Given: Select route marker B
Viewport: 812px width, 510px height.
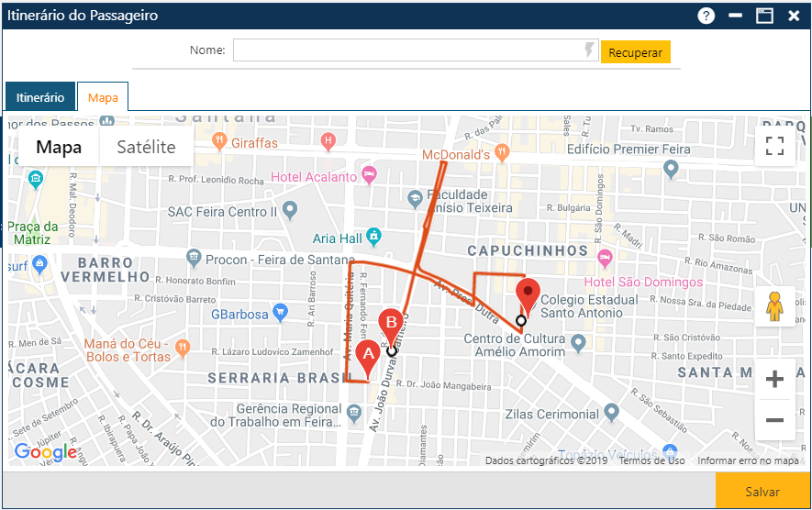Looking at the screenshot, I should tap(391, 327).
